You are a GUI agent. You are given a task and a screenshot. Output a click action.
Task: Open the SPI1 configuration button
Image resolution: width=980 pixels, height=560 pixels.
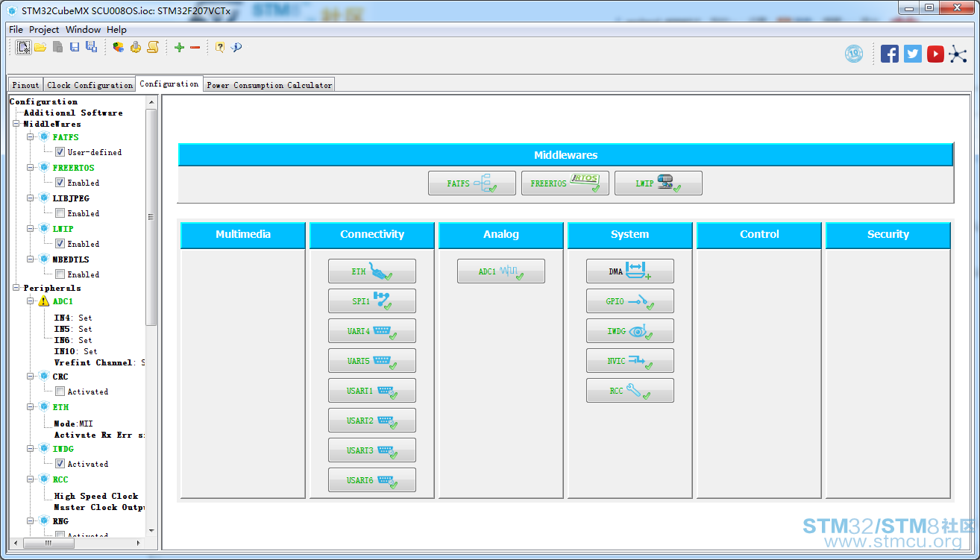click(x=372, y=301)
